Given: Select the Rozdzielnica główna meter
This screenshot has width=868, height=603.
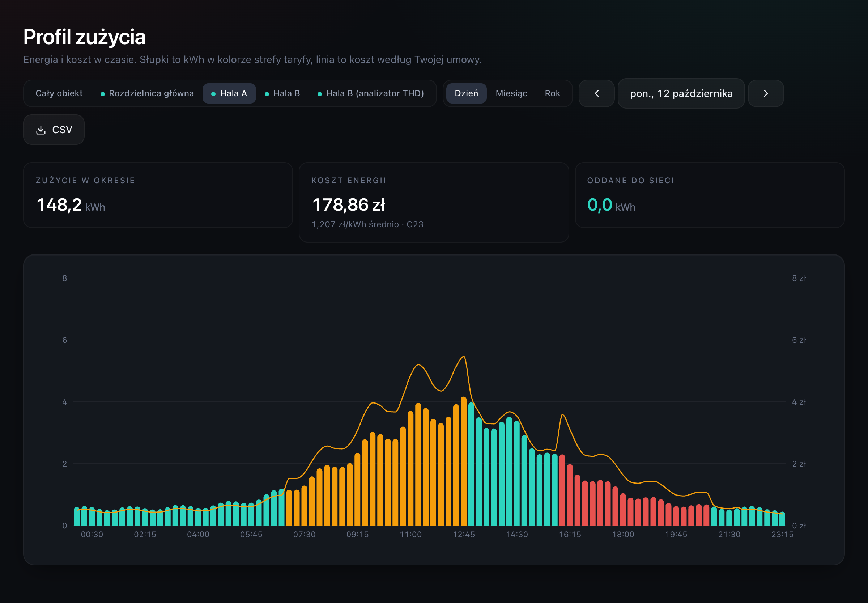Looking at the screenshot, I should [147, 93].
